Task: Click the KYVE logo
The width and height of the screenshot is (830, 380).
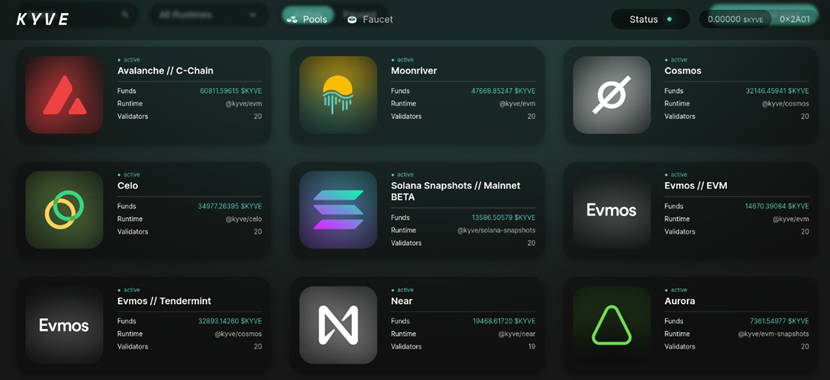Action: [x=42, y=20]
